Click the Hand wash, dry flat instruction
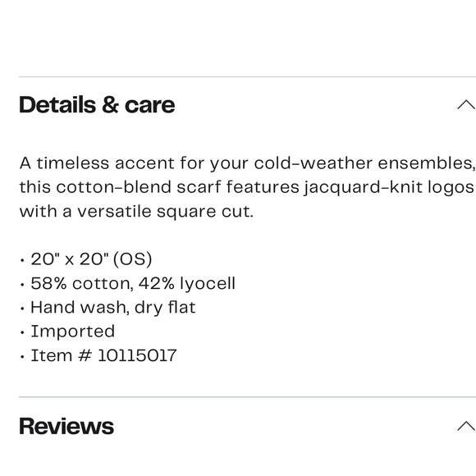Image resolution: width=476 pixels, height=476 pixels. tap(113, 308)
